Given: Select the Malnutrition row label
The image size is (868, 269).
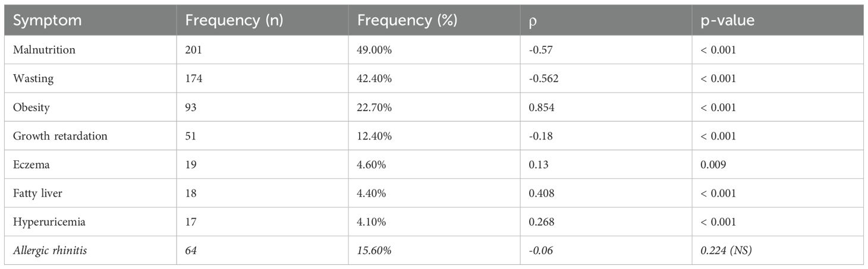Looking at the screenshot, I should coord(44,50).
